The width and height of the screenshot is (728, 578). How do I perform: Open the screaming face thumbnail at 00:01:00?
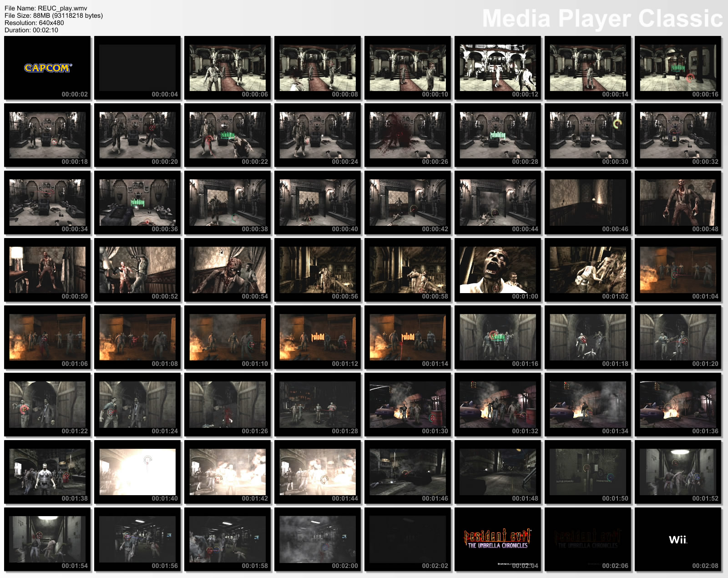(498, 270)
